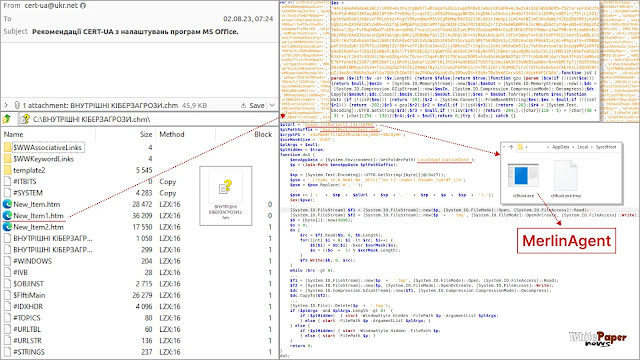Click the CHM help icon in address bar

[x=25, y=119]
